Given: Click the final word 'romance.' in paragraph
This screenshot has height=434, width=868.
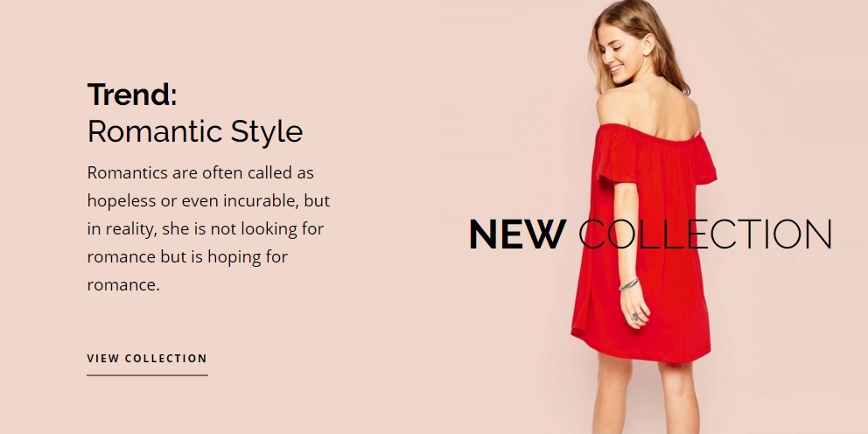Looking at the screenshot, I should [x=123, y=285].
